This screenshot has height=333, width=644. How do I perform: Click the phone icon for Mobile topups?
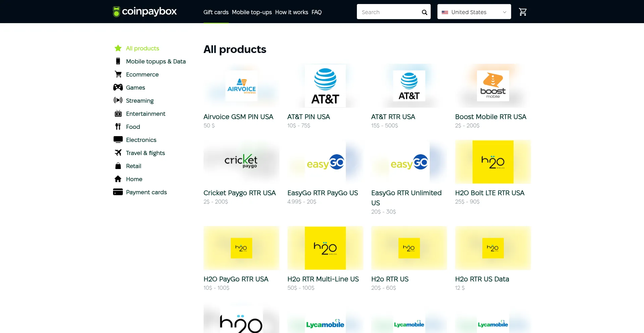(118, 61)
